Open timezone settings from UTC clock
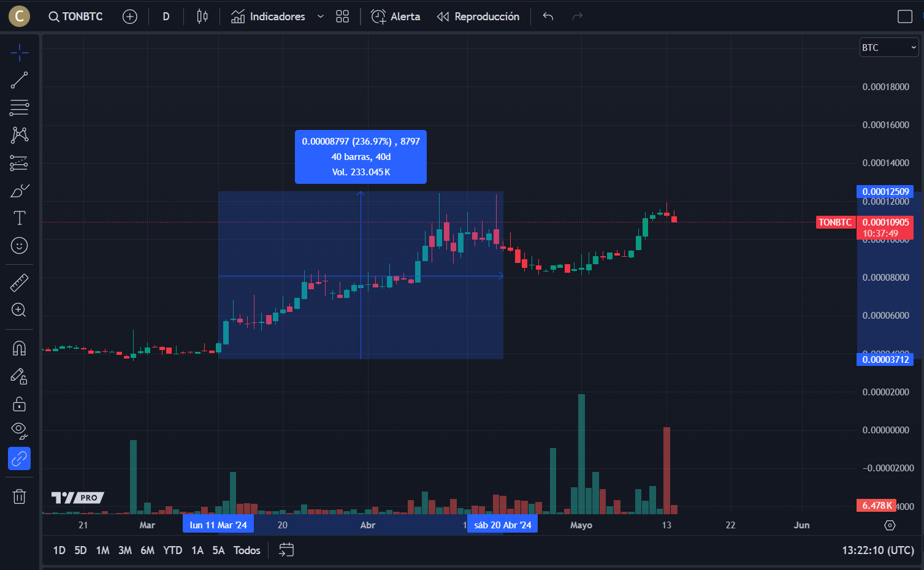Viewport: 924px width, 570px height. (878, 550)
